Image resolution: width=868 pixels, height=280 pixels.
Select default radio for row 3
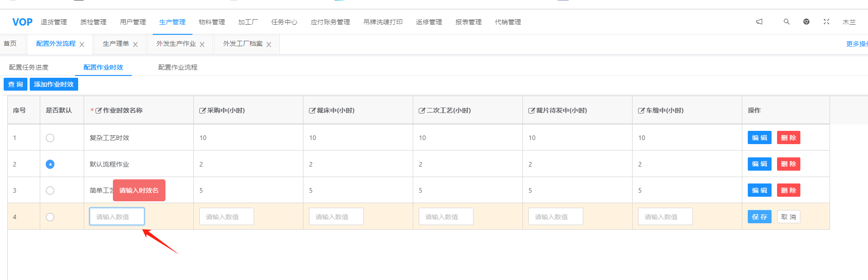click(50, 190)
